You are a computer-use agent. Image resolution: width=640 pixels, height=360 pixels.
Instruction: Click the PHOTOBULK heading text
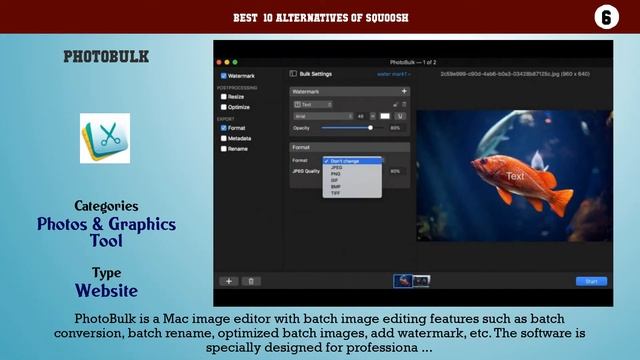[x=106, y=57]
